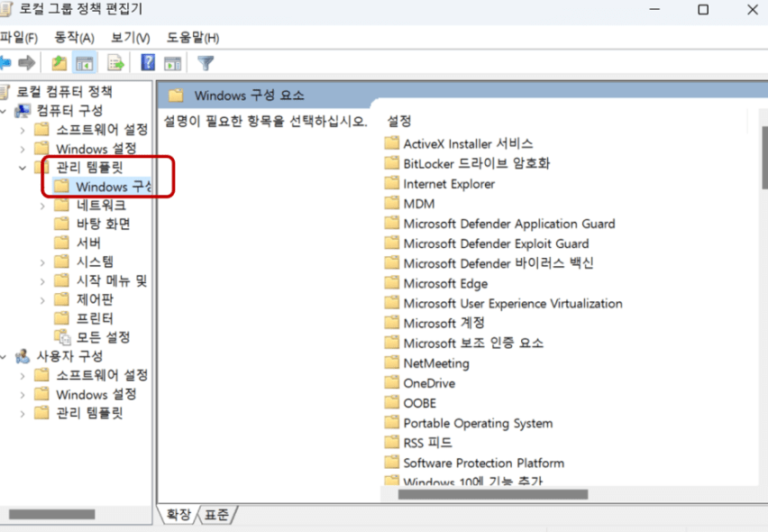Click folder icon next to NetMeeting
The height and width of the screenshot is (532, 768).
pos(392,362)
